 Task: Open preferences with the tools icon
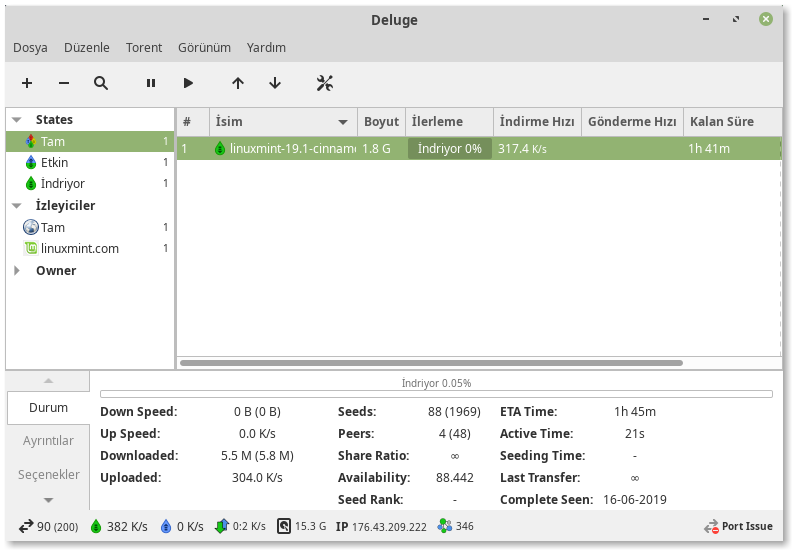pyautogui.click(x=325, y=83)
